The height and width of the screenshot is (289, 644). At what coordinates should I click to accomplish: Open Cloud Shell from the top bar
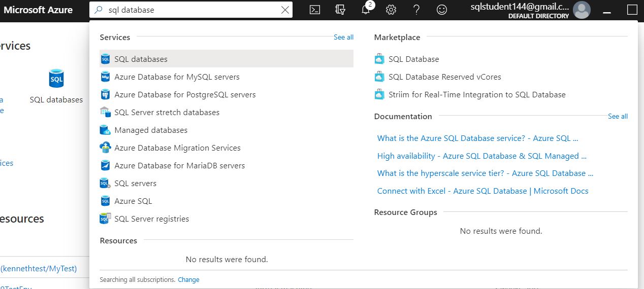315,10
